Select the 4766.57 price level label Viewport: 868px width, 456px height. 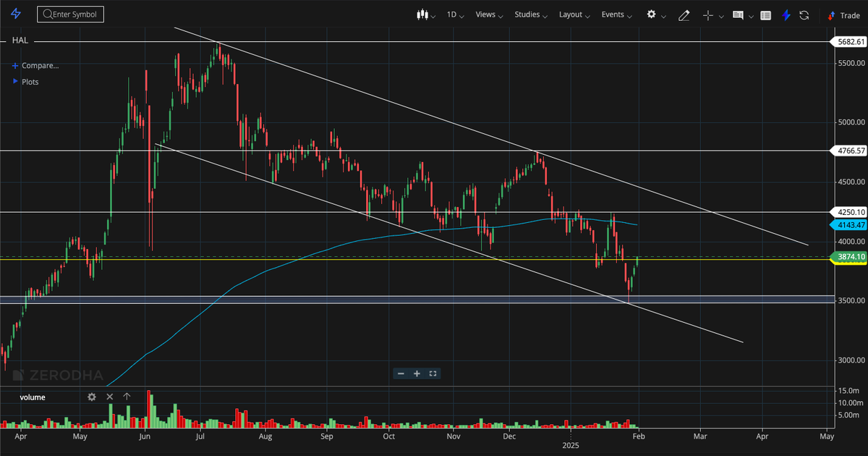tap(849, 151)
